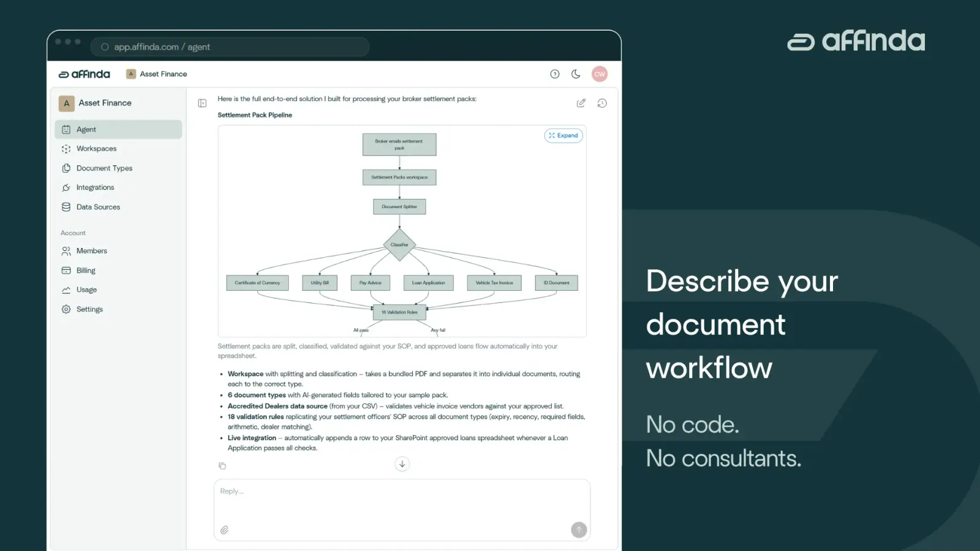Click the Agent calendar icon
Viewport: 980px width, 551px height.
pyautogui.click(x=66, y=129)
